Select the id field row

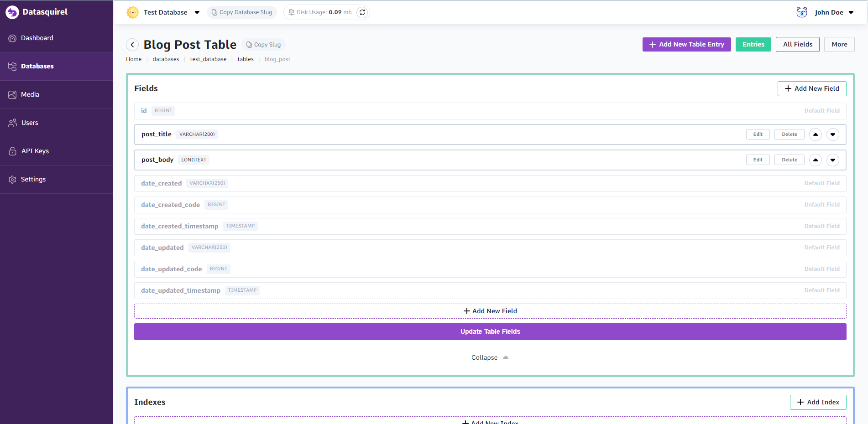coord(490,111)
